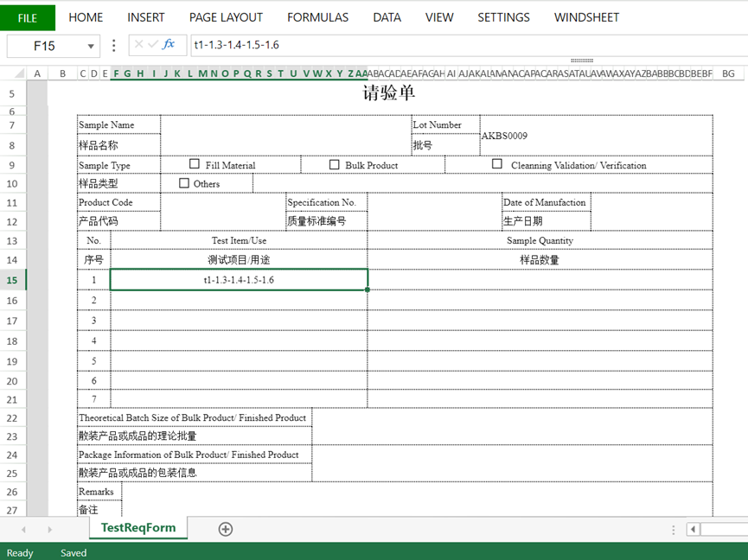The height and width of the screenshot is (560, 748).
Task: Add a new sheet with plus icon
Action: click(x=226, y=529)
